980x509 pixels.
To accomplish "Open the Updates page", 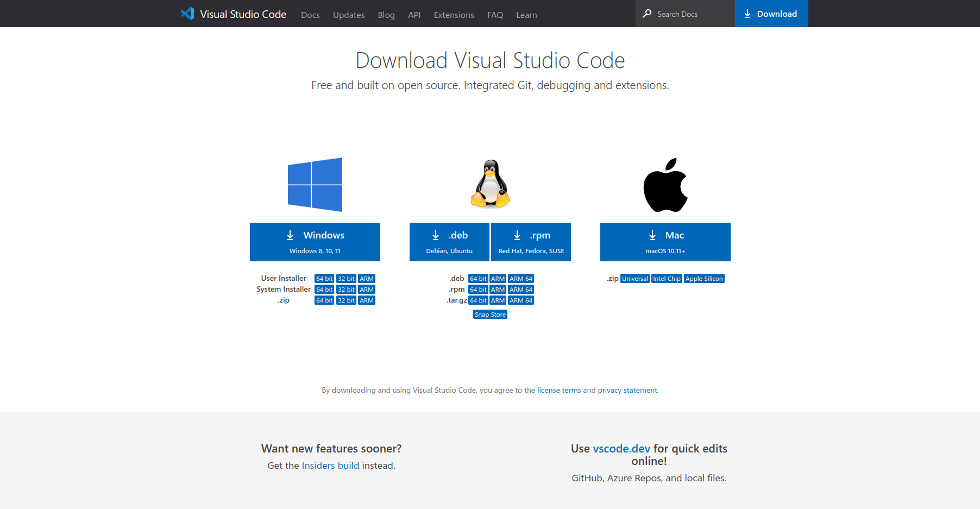I will (x=349, y=15).
